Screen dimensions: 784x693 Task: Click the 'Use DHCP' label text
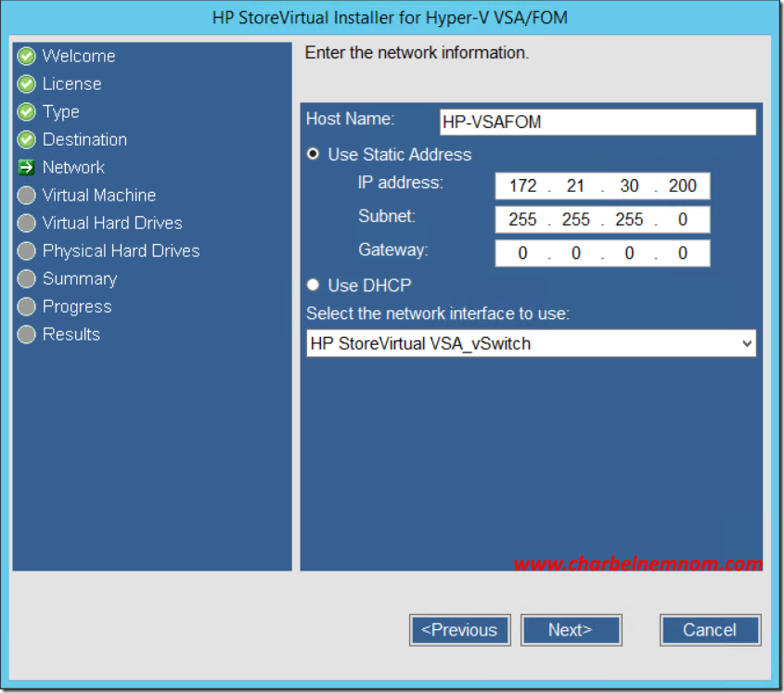coord(369,286)
